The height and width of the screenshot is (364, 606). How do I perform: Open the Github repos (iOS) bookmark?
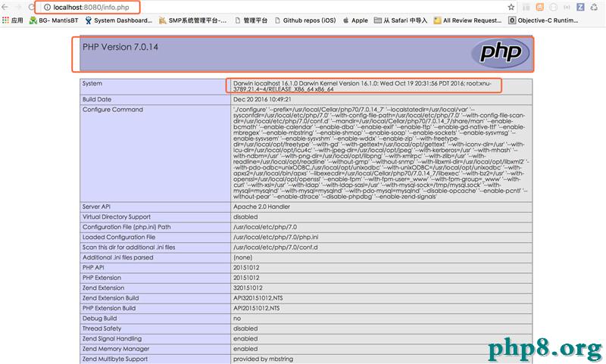pos(305,20)
